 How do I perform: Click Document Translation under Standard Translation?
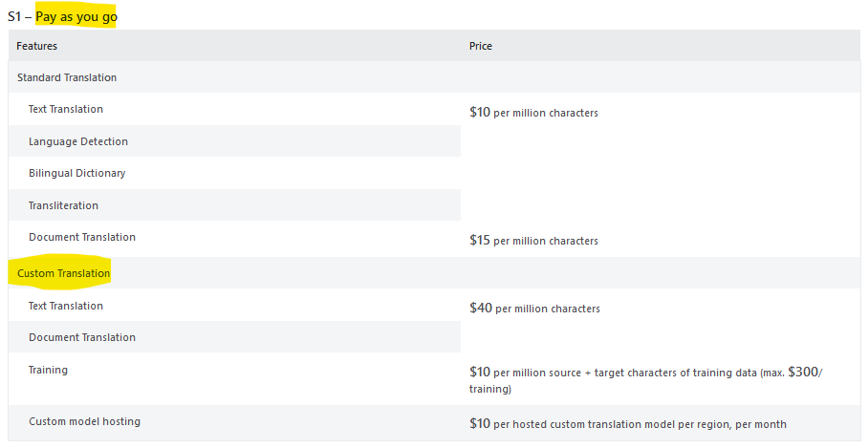(82, 237)
